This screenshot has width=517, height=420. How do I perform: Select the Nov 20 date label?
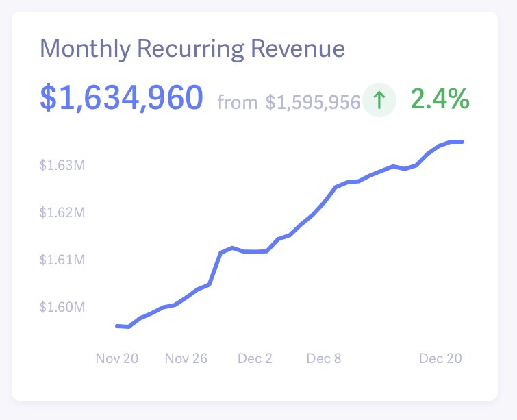pos(116,358)
